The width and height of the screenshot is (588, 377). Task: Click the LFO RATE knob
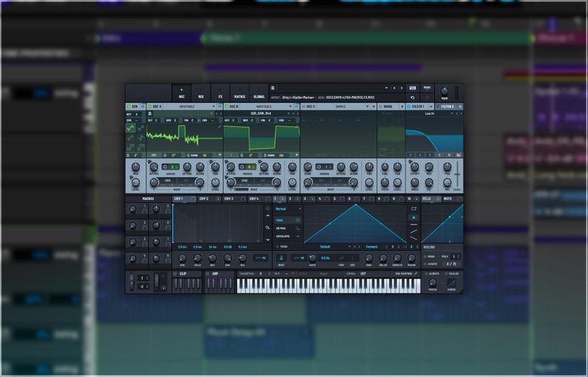tap(312, 258)
